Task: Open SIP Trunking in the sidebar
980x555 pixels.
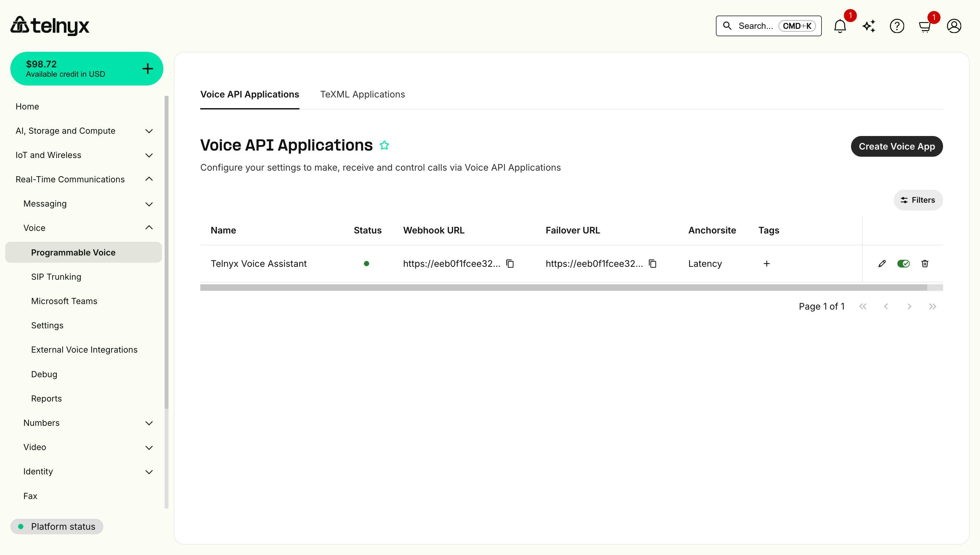Action: click(56, 277)
